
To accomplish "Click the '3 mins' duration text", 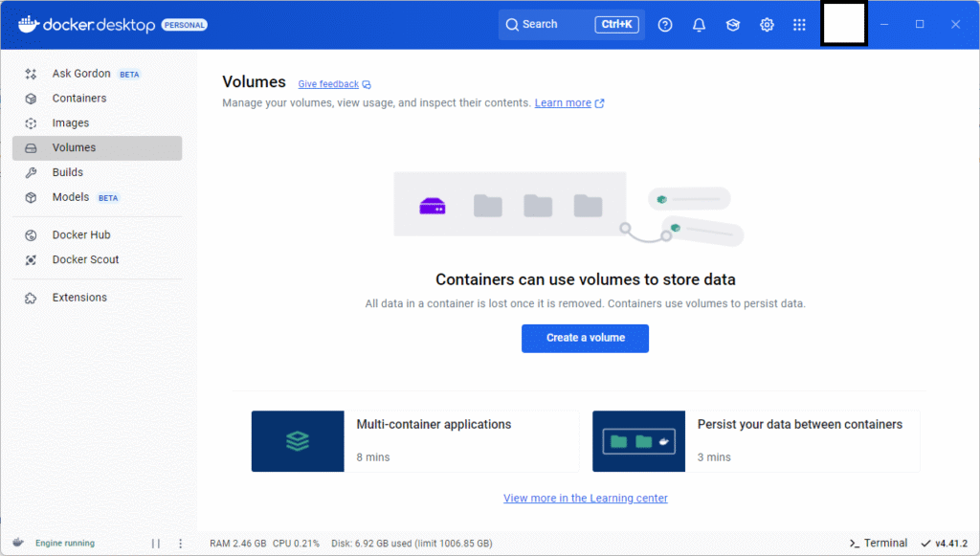I will pyautogui.click(x=714, y=457).
